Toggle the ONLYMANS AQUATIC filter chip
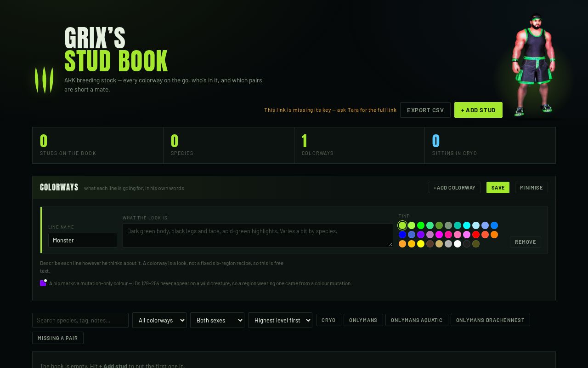The width and height of the screenshot is (588, 368). point(417,320)
